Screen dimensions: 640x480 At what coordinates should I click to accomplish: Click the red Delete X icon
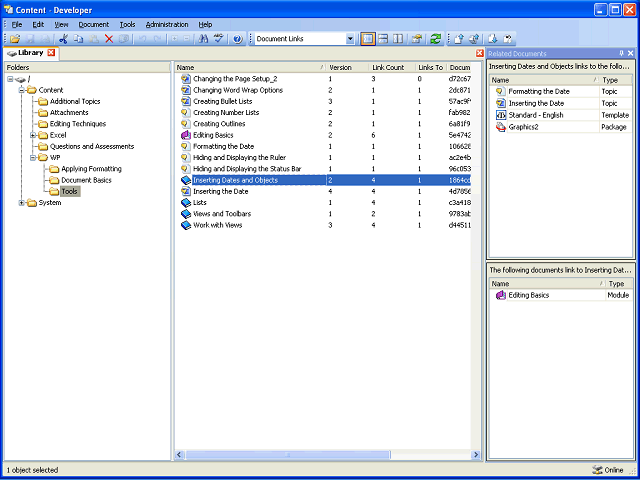tap(109, 39)
